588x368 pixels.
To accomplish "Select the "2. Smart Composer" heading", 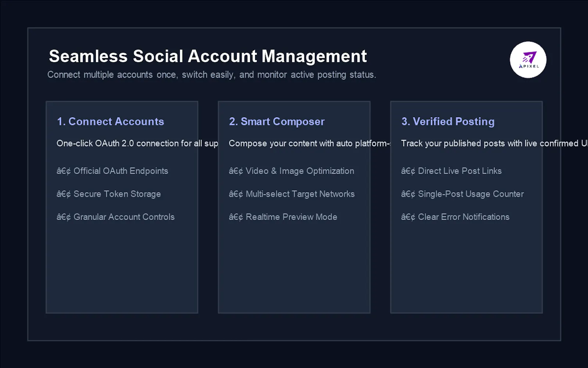I will [x=277, y=121].
